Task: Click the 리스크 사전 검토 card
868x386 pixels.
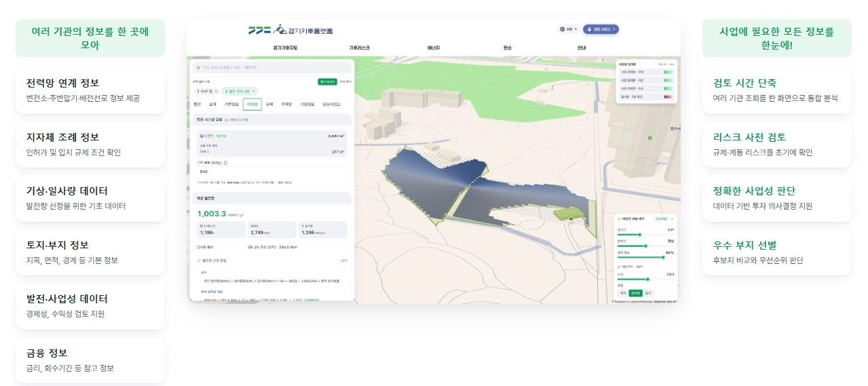Action: click(x=777, y=144)
